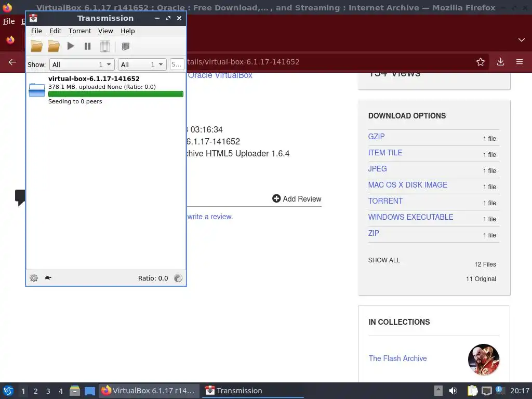Click Flash Archive collection thumbnail
Viewport: 532px width, 399px height.
pos(484,360)
